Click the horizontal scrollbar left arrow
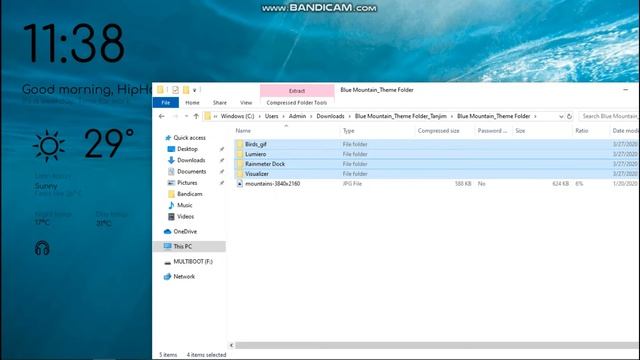Image resolution: width=640 pixels, height=360 pixels. pyautogui.click(x=231, y=345)
